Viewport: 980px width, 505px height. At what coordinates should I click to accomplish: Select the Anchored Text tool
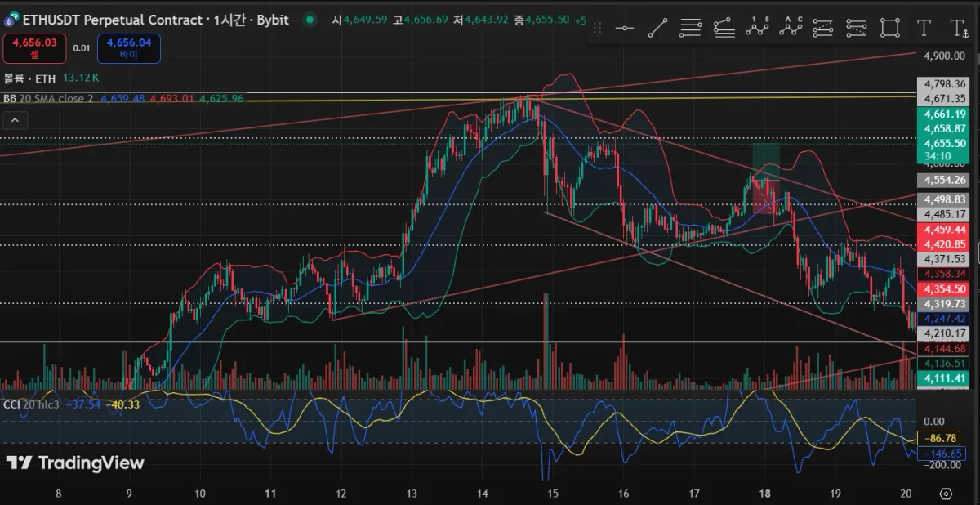(958, 28)
